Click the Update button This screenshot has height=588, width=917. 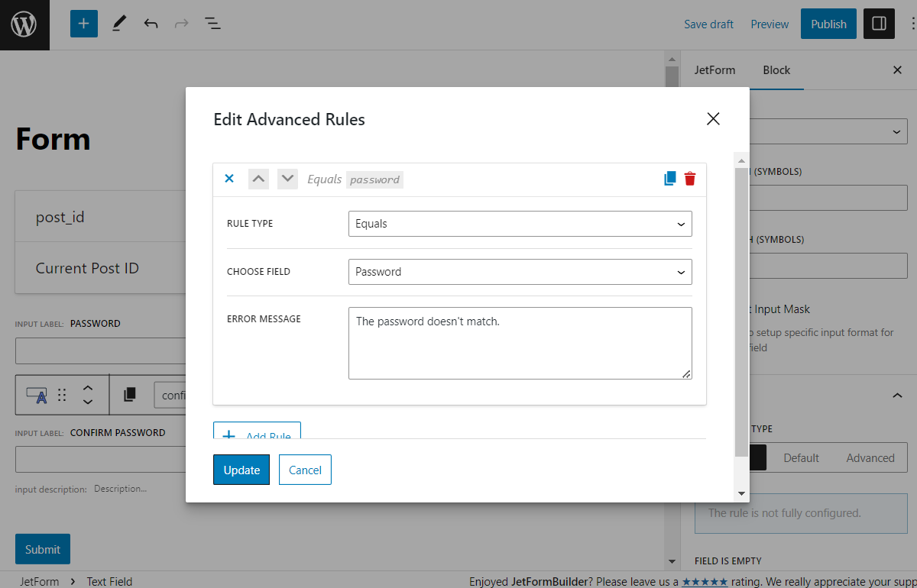point(241,470)
